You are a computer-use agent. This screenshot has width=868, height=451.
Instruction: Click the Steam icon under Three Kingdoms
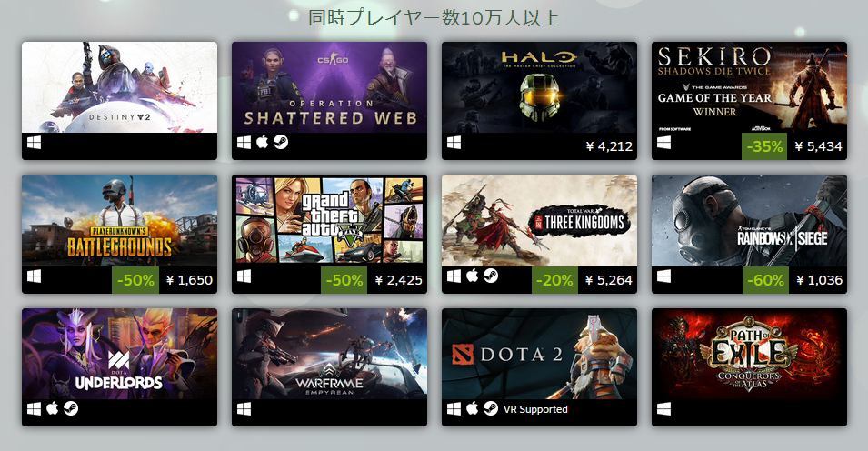[x=491, y=276]
